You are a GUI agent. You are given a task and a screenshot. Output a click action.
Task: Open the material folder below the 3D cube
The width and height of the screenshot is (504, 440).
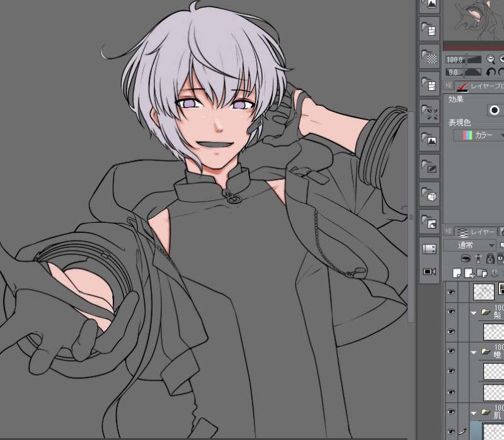[429, 222]
